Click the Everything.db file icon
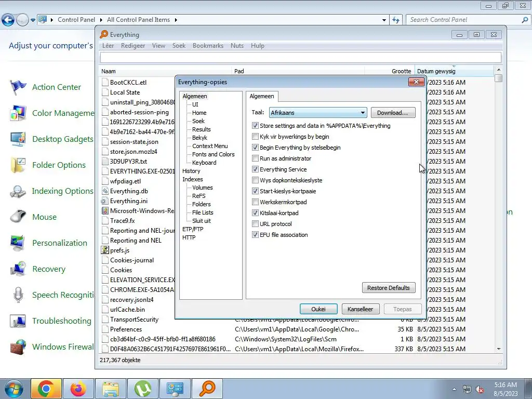This screenshot has width=532, height=399. coord(105,191)
